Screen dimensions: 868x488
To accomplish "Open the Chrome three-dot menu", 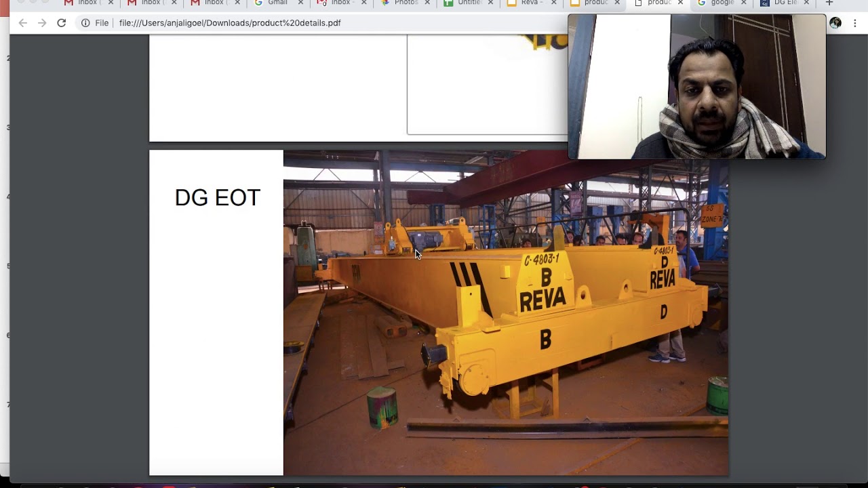I will point(855,23).
